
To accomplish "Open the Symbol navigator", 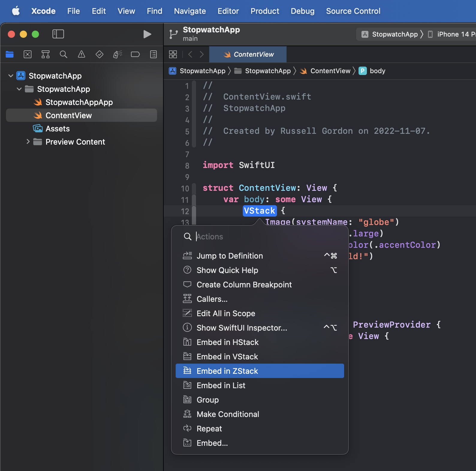I will point(46,54).
